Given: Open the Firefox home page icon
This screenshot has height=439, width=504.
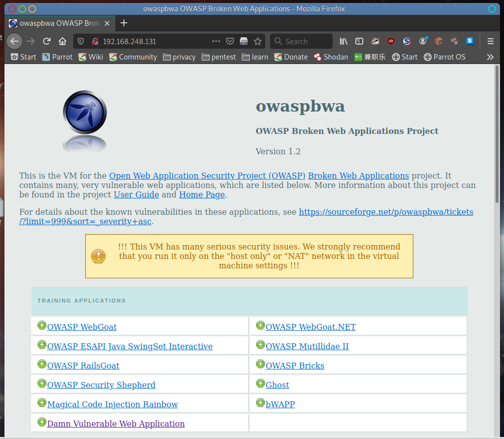Looking at the screenshot, I should (x=62, y=41).
